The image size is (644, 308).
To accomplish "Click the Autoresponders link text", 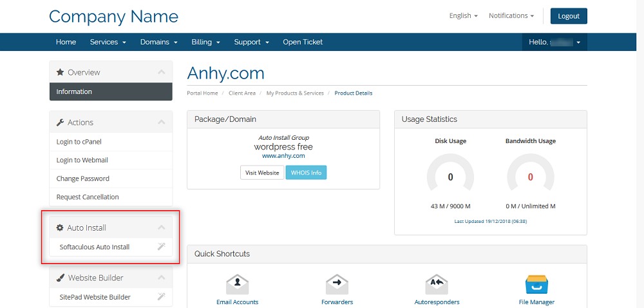I will click(x=437, y=302).
